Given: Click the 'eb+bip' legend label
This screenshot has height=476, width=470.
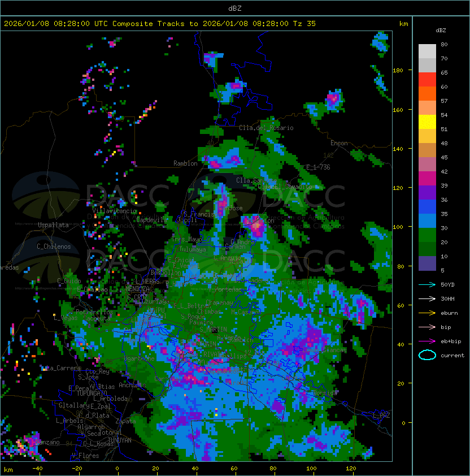Looking at the screenshot, I should (x=451, y=341).
